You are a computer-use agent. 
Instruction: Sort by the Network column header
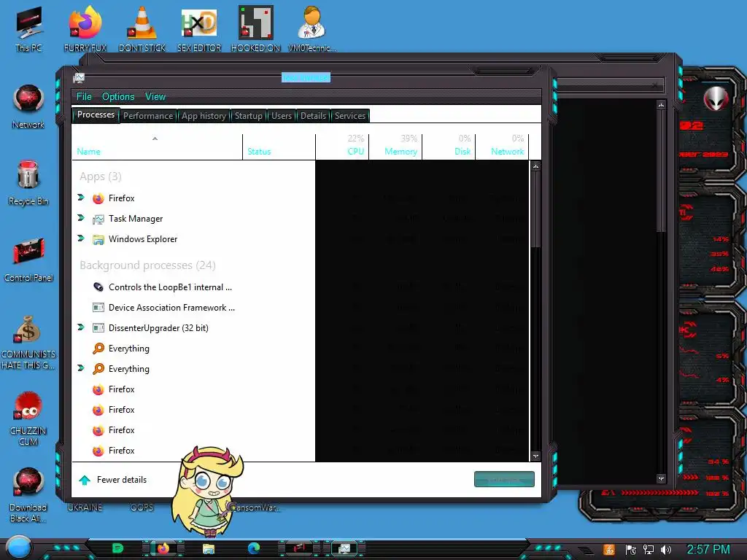pos(502,147)
